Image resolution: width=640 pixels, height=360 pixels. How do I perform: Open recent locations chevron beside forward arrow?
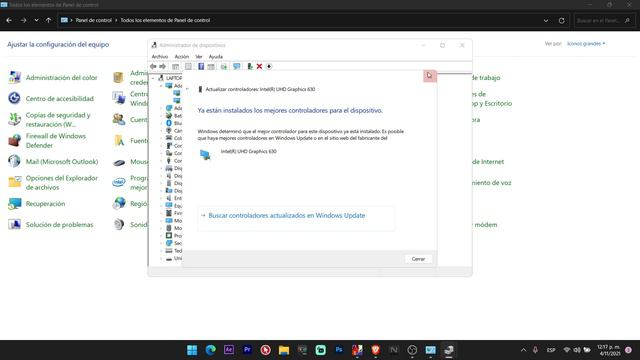(x=36, y=20)
